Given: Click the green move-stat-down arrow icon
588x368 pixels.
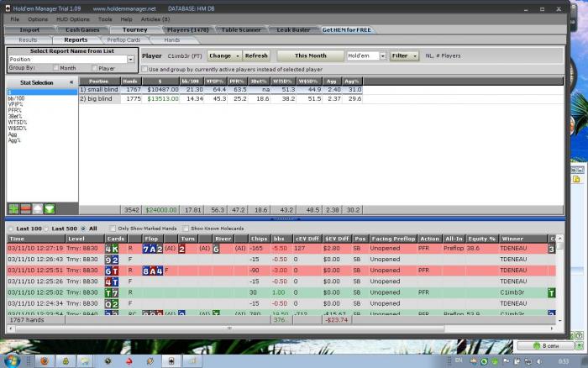Looking at the screenshot, I should [50, 209].
